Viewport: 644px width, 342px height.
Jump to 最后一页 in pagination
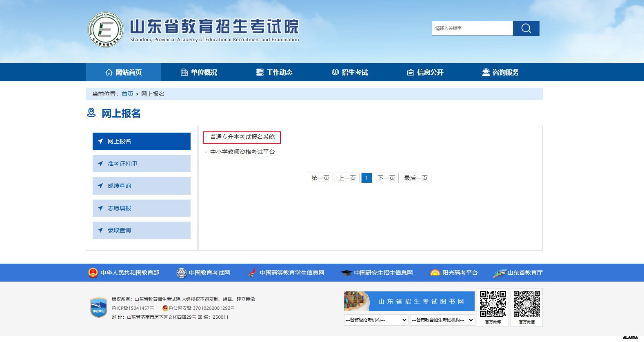pos(415,178)
